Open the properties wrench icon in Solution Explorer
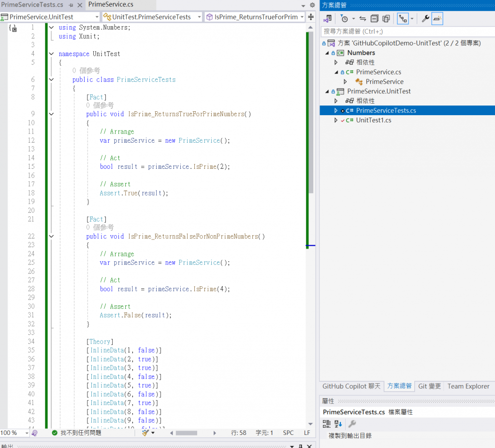This screenshot has height=448, width=495. click(x=425, y=19)
